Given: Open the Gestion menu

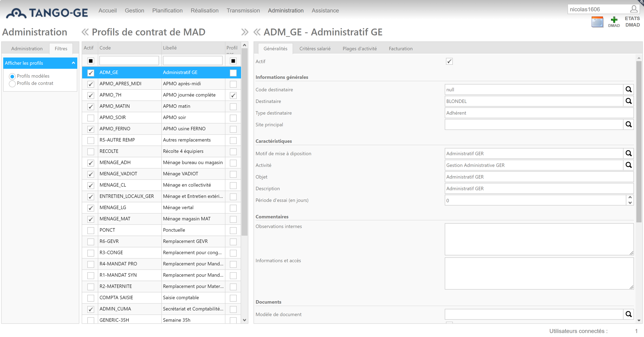Looking at the screenshot, I should pos(134,11).
